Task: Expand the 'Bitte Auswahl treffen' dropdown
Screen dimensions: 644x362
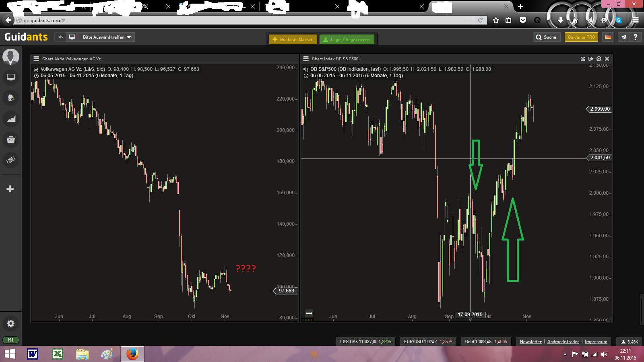Action: [x=107, y=37]
